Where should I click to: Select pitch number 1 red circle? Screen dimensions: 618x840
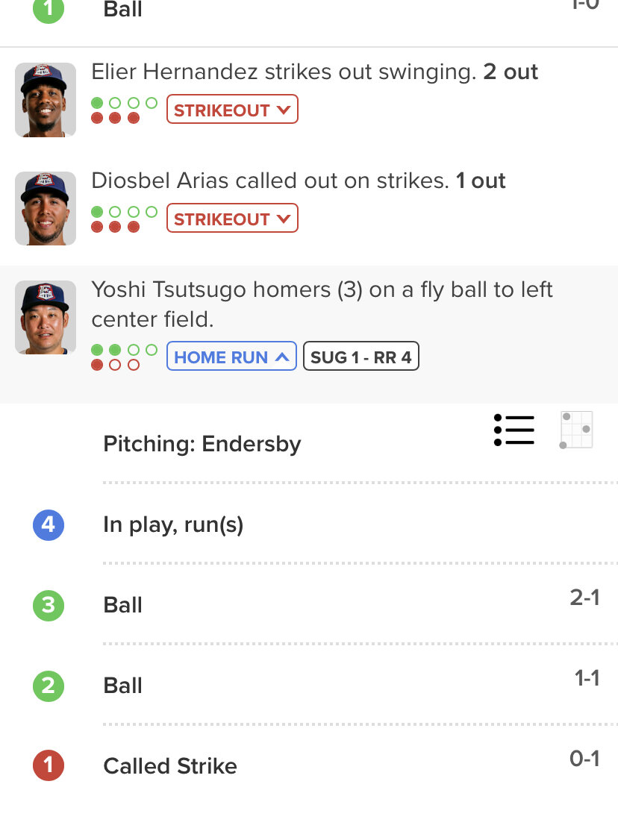click(x=49, y=765)
